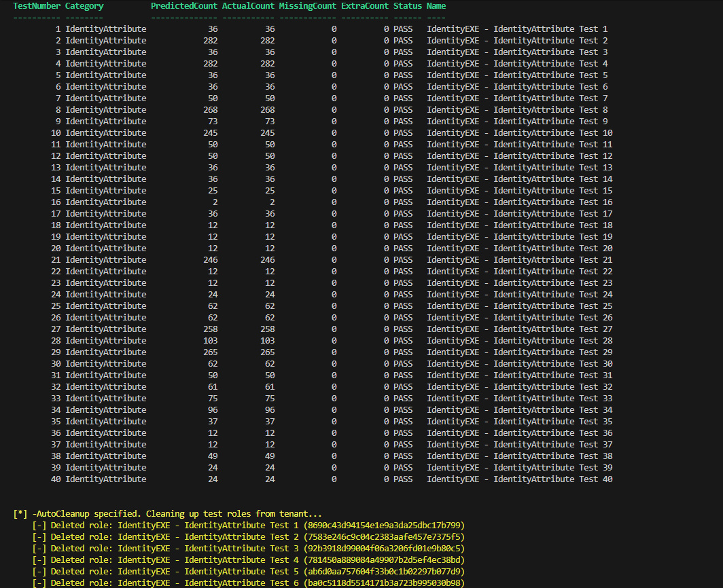Click the MissingCount column header

[x=308, y=6]
